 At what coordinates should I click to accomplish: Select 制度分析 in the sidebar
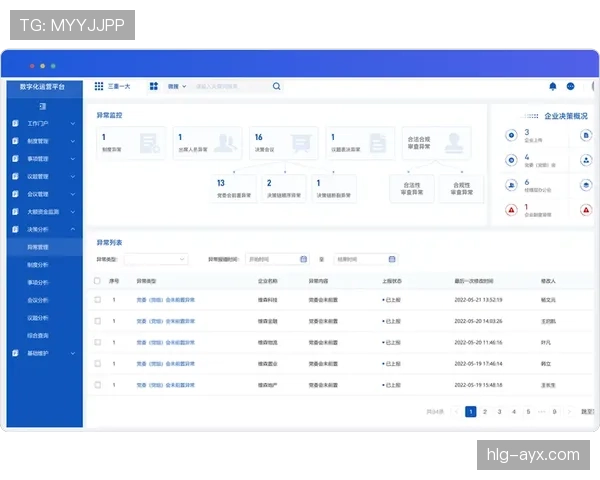38,265
